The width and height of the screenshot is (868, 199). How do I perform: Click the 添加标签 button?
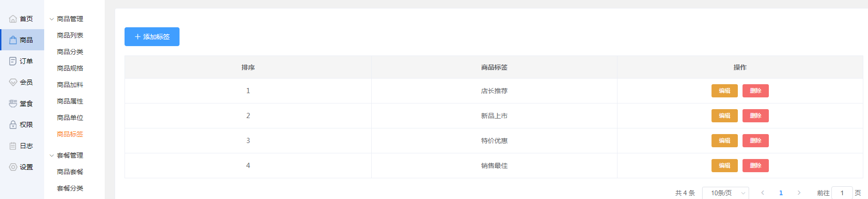(x=152, y=37)
